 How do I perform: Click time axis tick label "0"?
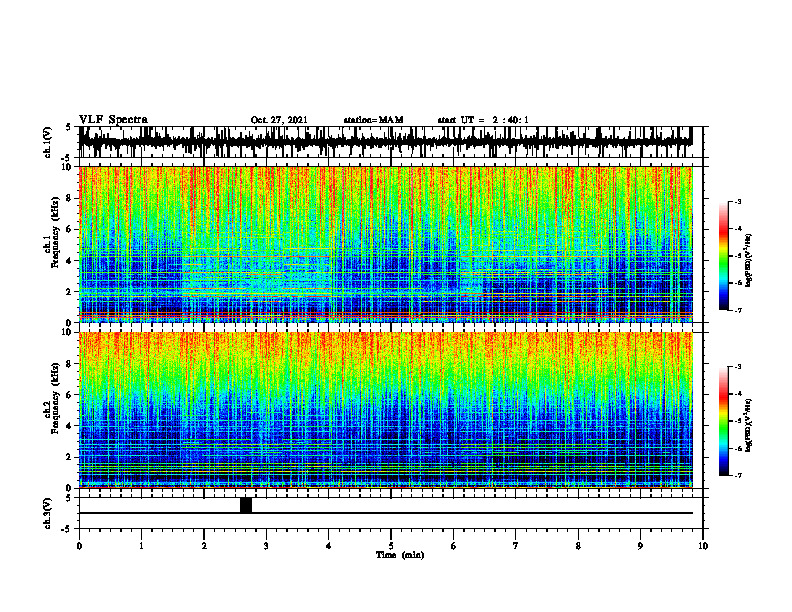79,546
